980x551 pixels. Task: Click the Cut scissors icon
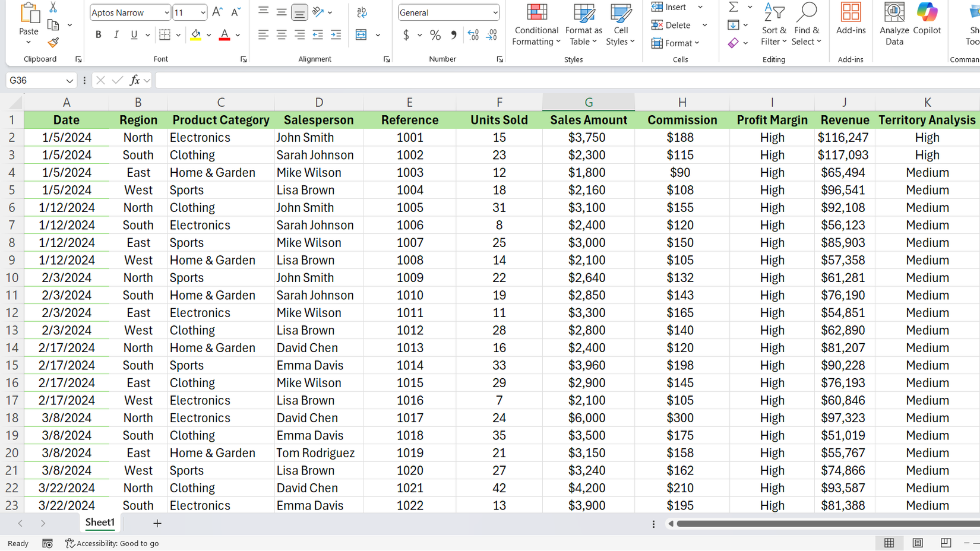tap(53, 8)
